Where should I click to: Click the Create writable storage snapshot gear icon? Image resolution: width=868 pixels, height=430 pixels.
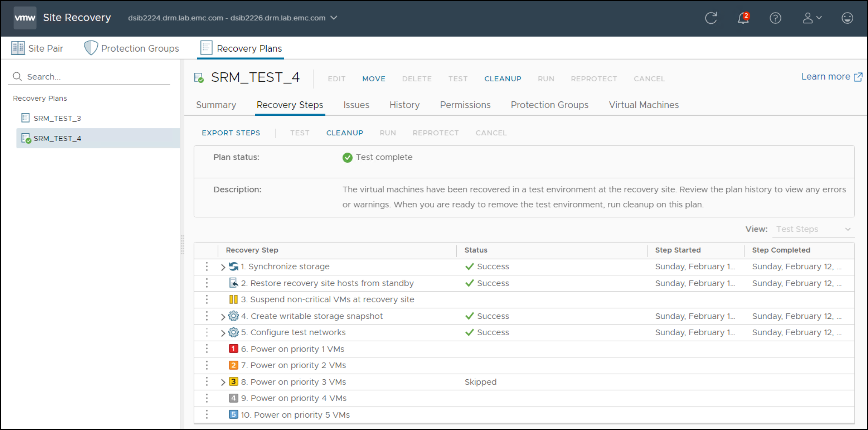click(233, 316)
